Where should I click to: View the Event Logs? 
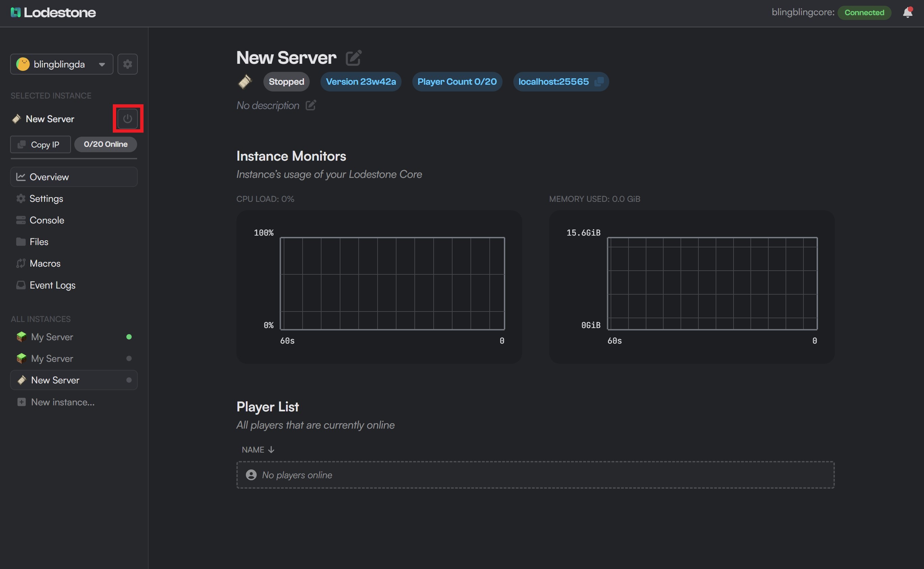tap(52, 285)
